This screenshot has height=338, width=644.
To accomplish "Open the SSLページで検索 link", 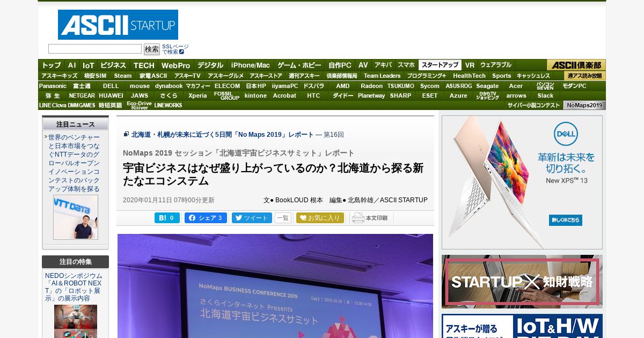I will (175, 49).
